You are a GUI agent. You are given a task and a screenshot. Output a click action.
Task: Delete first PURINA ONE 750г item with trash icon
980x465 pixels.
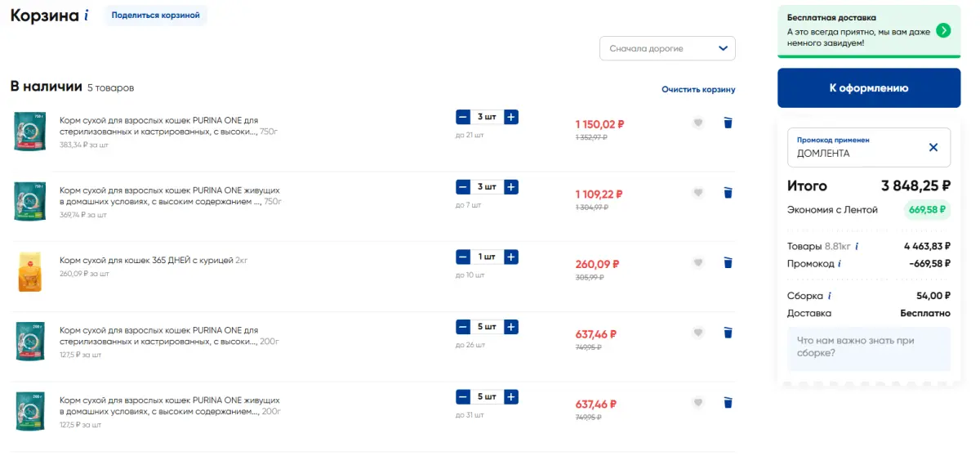(728, 123)
